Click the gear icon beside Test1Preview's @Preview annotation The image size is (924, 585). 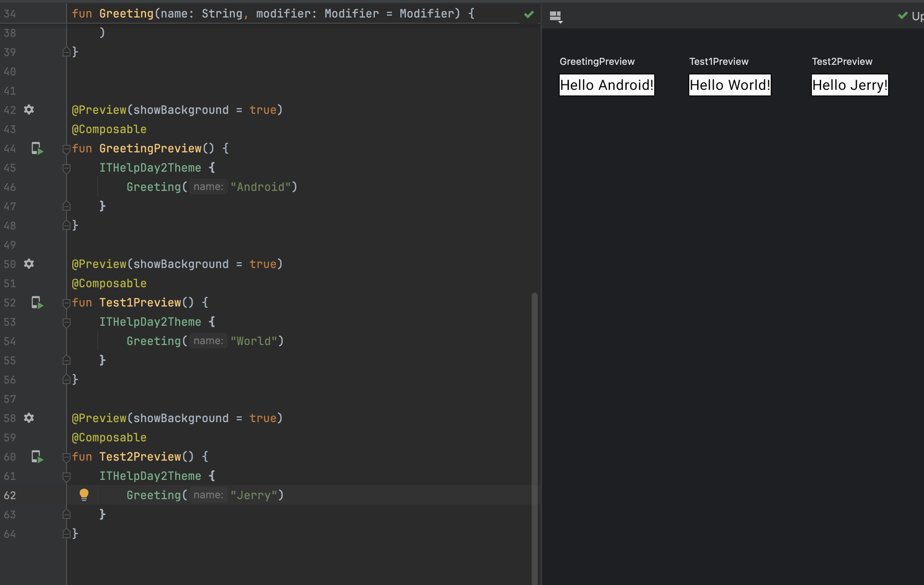[29, 264]
